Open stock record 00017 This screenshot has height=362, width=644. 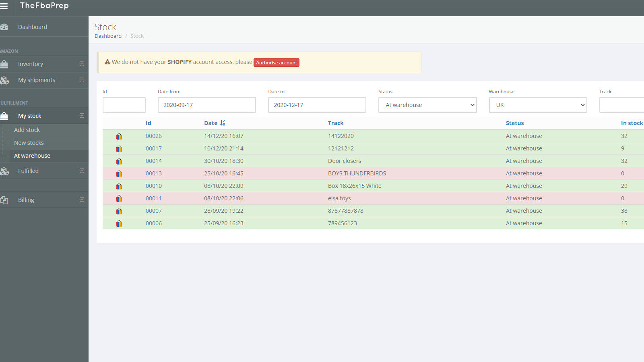pyautogui.click(x=153, y=148)
